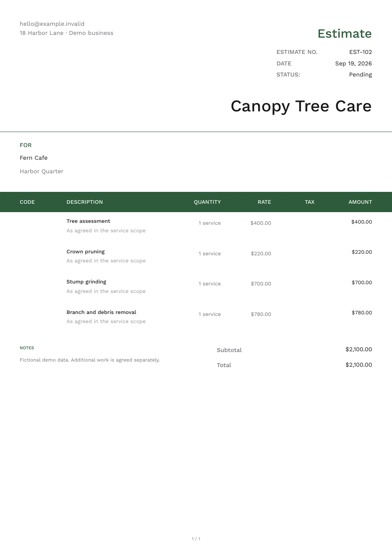The image size is (392, 555).
Task: Click the quantity in the Crown pruning row
Action: 209,254
